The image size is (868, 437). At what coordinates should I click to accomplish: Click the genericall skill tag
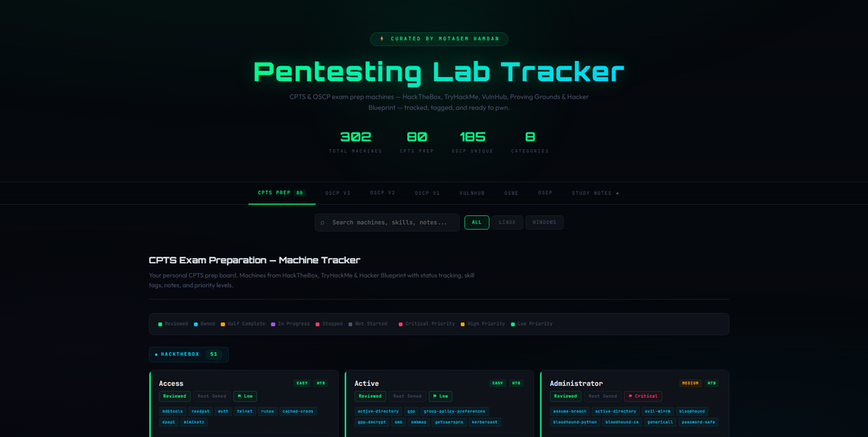coord(660,422)
